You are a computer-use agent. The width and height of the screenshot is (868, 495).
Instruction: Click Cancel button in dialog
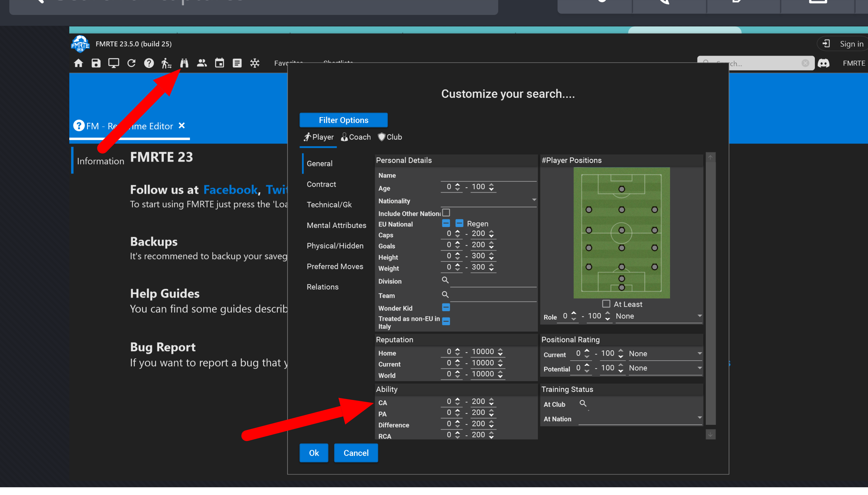tap(356, 453)
